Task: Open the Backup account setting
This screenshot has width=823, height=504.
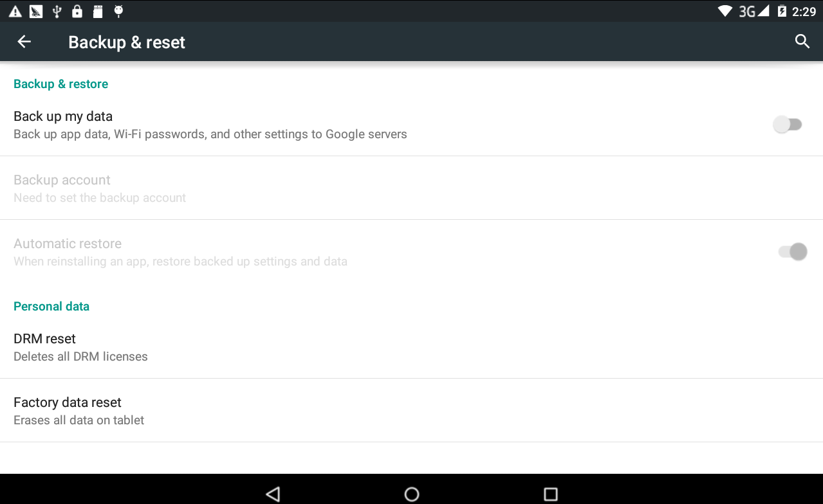Action: tap(411, 188)
